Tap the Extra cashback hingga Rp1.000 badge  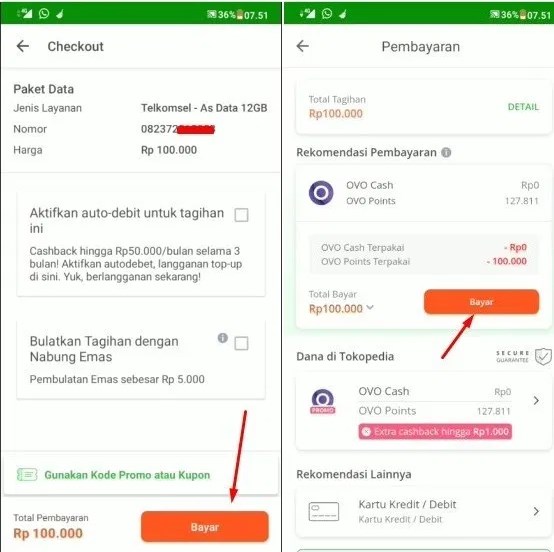point(435,431)
